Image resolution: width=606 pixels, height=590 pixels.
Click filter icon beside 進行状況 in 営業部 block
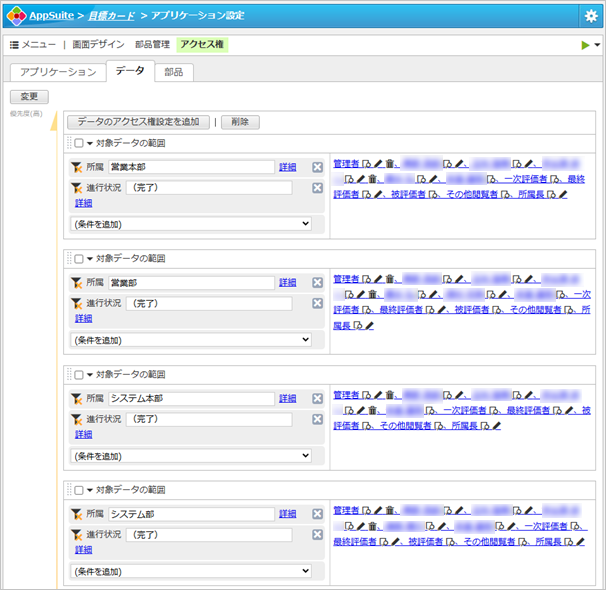tap(77, 304)
